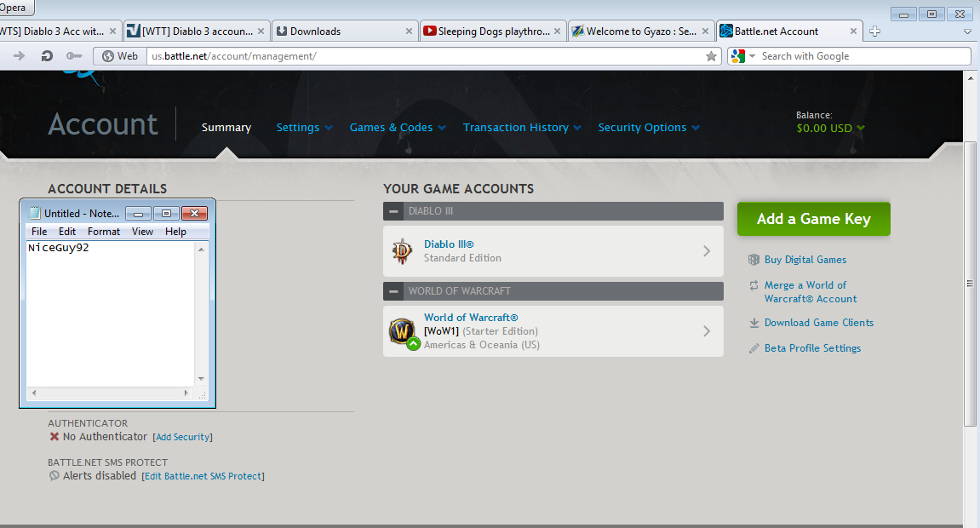
Task: Click the Buy Digital Games cube icon
Action: click(754, 259)
